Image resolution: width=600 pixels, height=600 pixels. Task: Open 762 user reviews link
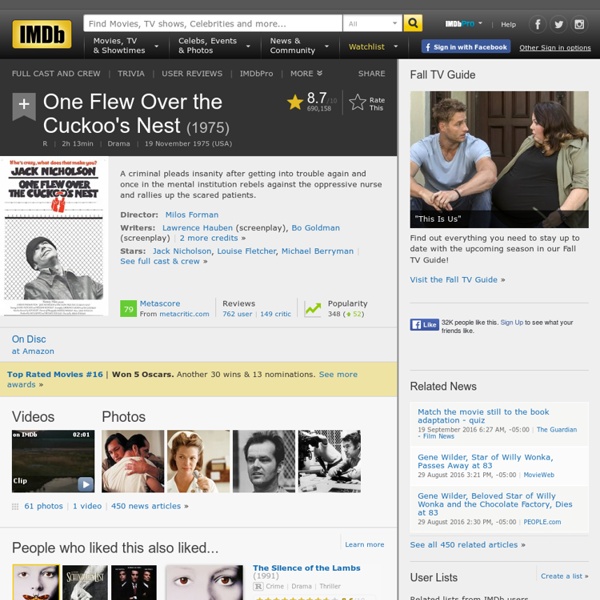237,314
